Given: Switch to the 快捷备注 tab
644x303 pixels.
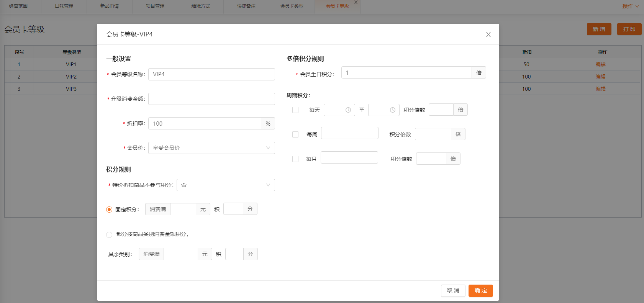Looking at the screenshot, I should click(x=246, y=6).
